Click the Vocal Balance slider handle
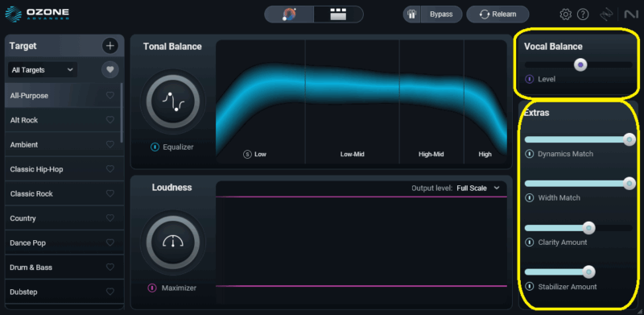Image resolution: width=644 pixels, height=315 pixels. 580,64
